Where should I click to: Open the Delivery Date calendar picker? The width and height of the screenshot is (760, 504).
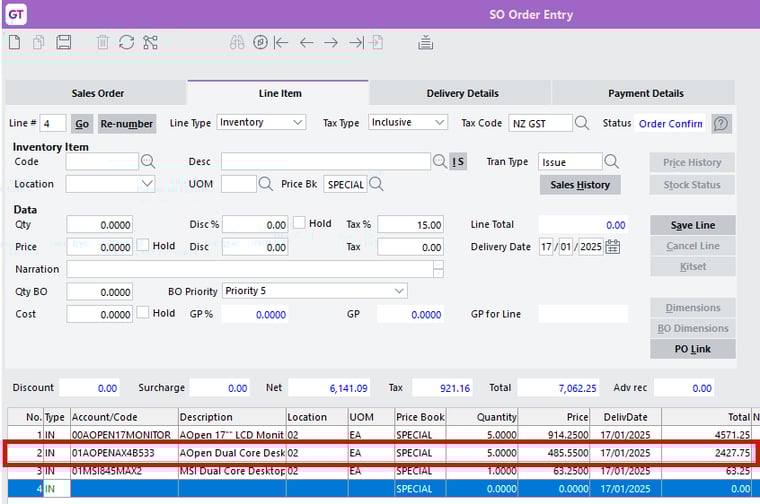[x=613, y=247]
